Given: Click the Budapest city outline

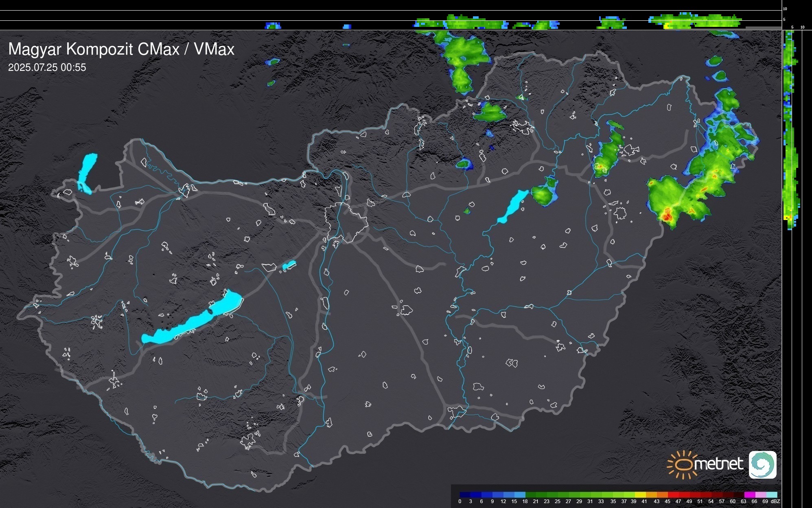Looking at the screenshot, I should (x=346, y=222).
